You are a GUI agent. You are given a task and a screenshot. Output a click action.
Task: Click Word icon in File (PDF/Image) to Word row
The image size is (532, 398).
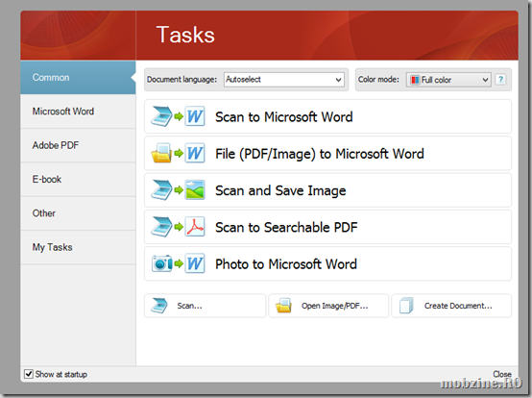(x=195, y=153)
